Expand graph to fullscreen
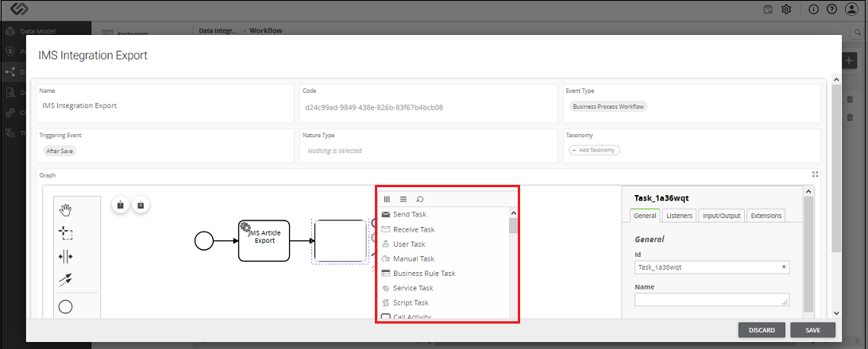Viewport: 868px width, 349px height. pyautogui.click(x=815, y=174)
